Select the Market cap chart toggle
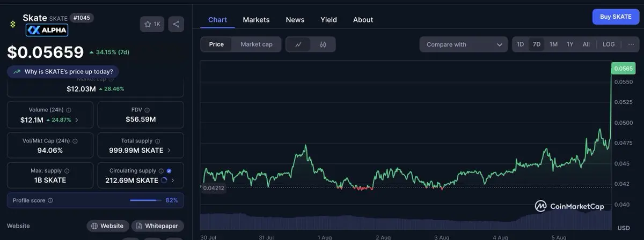 pos(257,44)
